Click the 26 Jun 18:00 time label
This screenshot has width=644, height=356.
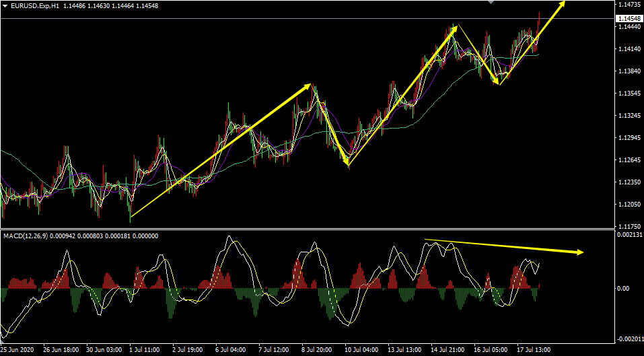(60, 350)
